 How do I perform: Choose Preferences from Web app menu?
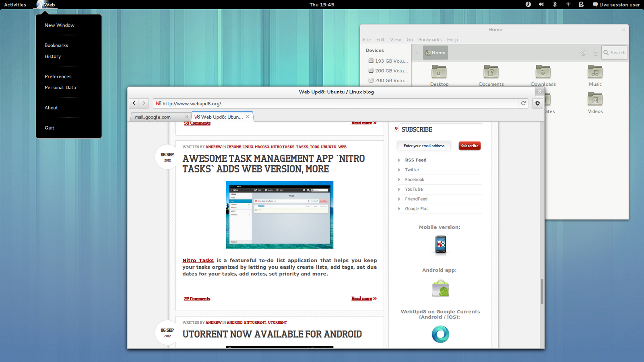click(x=58, y=76)
